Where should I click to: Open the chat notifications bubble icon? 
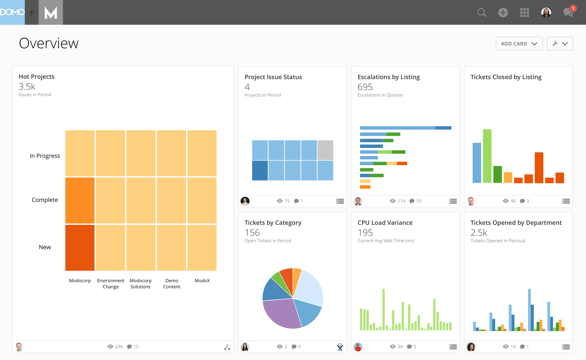pos(568,12)
